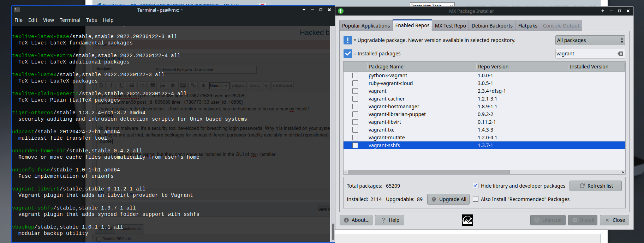644x243 pixels.
Task: Click the Install button
Action: coord(583,220)
